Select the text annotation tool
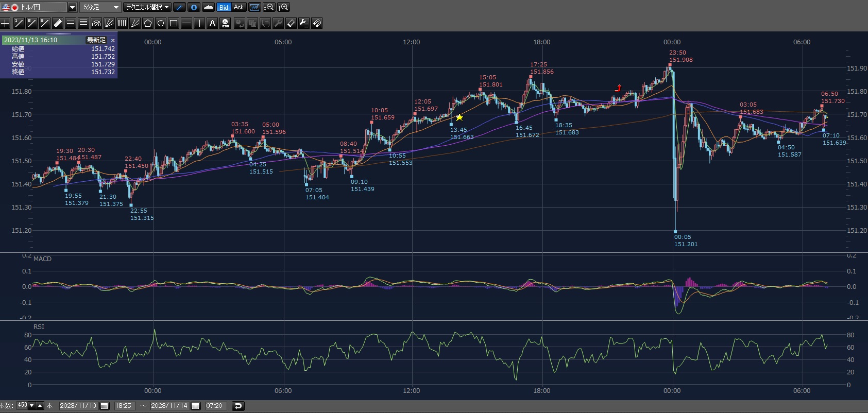 212,23
